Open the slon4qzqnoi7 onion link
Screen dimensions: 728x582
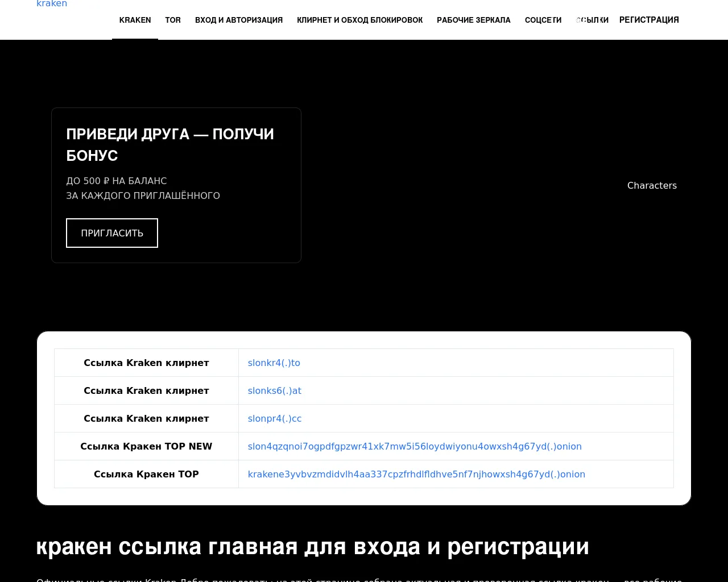(415, 446)
